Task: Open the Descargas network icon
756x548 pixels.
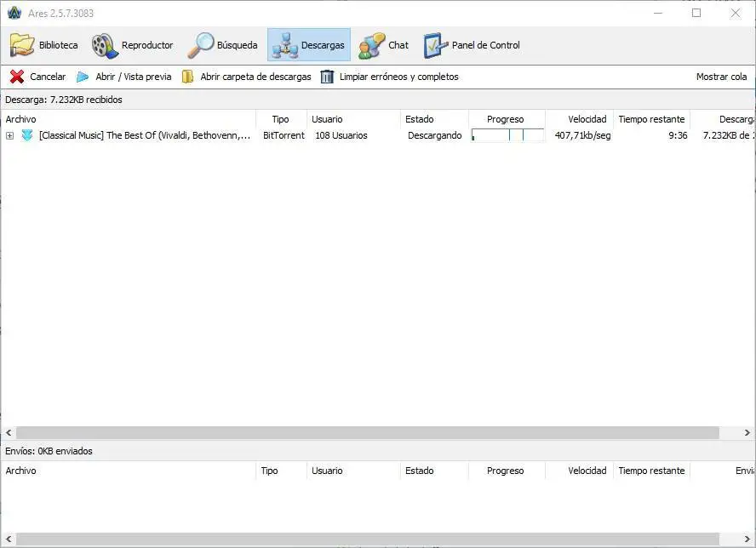Action: point(284,45)
